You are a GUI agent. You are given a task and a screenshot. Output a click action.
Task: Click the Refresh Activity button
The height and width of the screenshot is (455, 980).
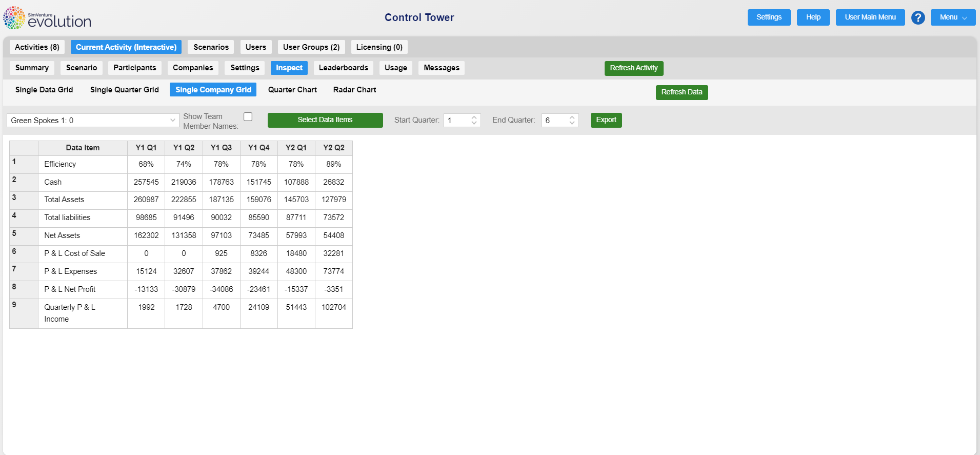[x=634, y=68]
